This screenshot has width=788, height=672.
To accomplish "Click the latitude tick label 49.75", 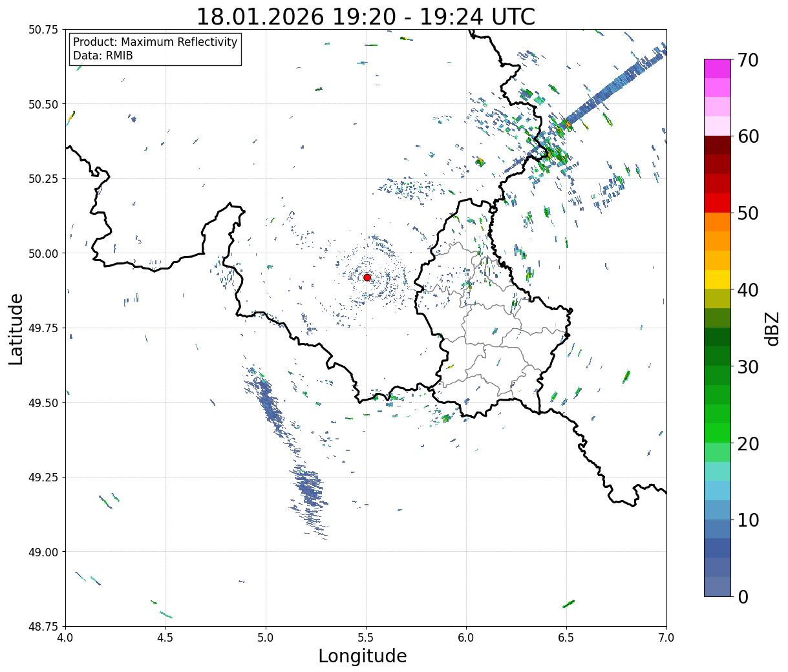I will [x=43, y=328].
